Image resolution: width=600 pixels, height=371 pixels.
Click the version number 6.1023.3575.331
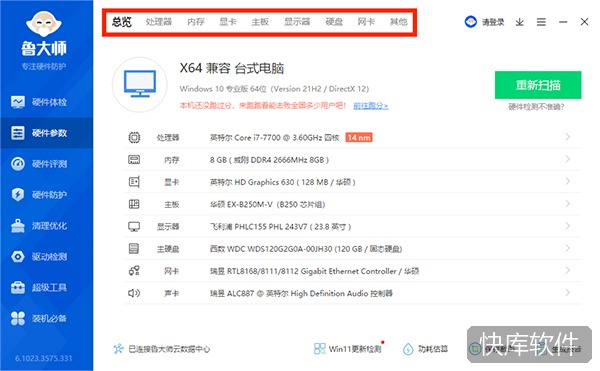tap(44, 358)
